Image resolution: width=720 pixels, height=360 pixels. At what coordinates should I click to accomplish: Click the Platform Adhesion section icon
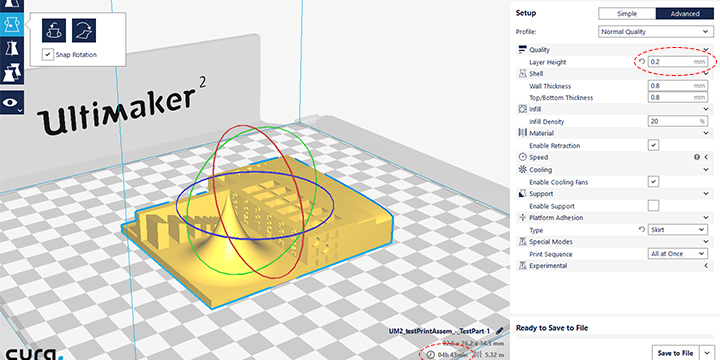point(522,218)
